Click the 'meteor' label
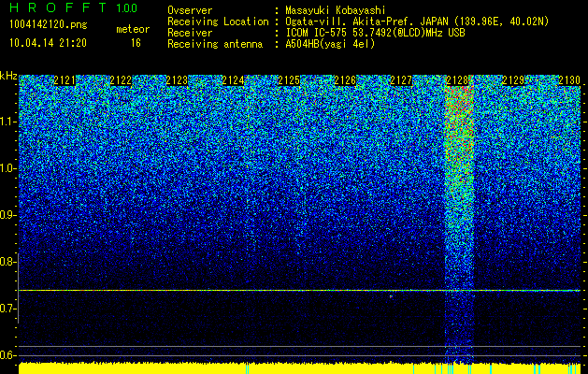The image size is (588, 374). point(133,29)
